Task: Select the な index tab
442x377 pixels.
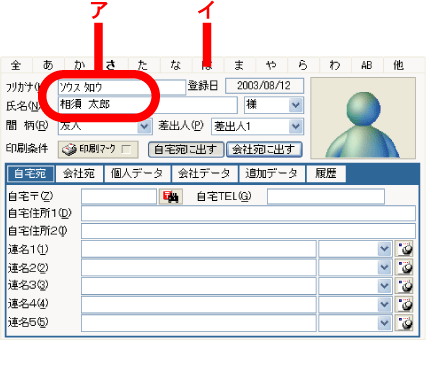Action: click(x=176, y=65)
